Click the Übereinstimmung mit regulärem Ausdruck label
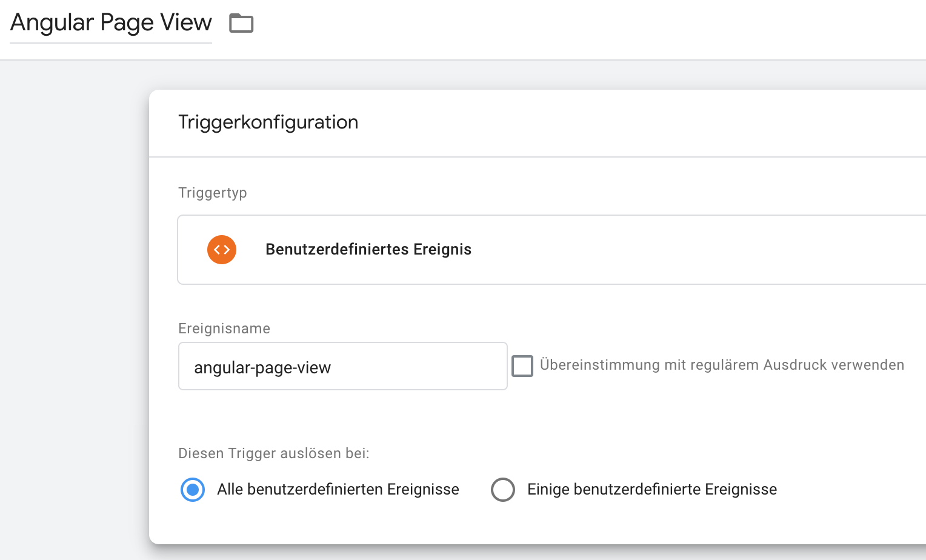The height and width of the screenshot is (560, 926). (x=722, y=365)
